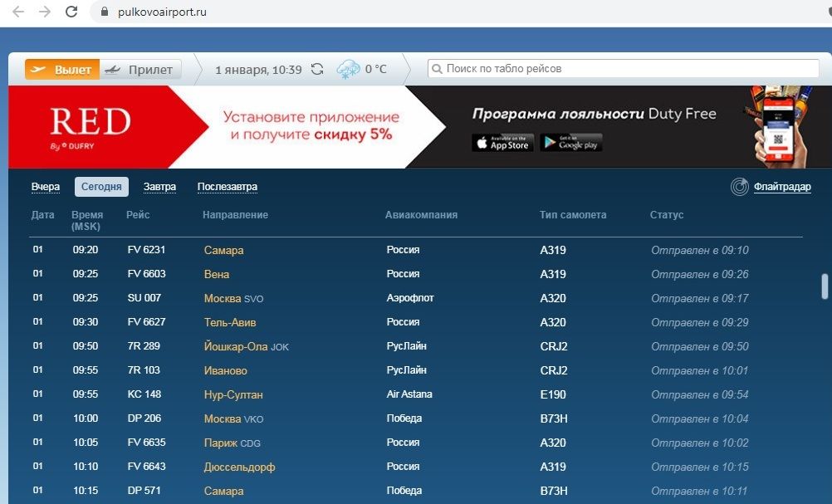Click the magnifier icon in the flight search field
The height and width of the screenshot is (504, 832).
(x=437, y=70)
